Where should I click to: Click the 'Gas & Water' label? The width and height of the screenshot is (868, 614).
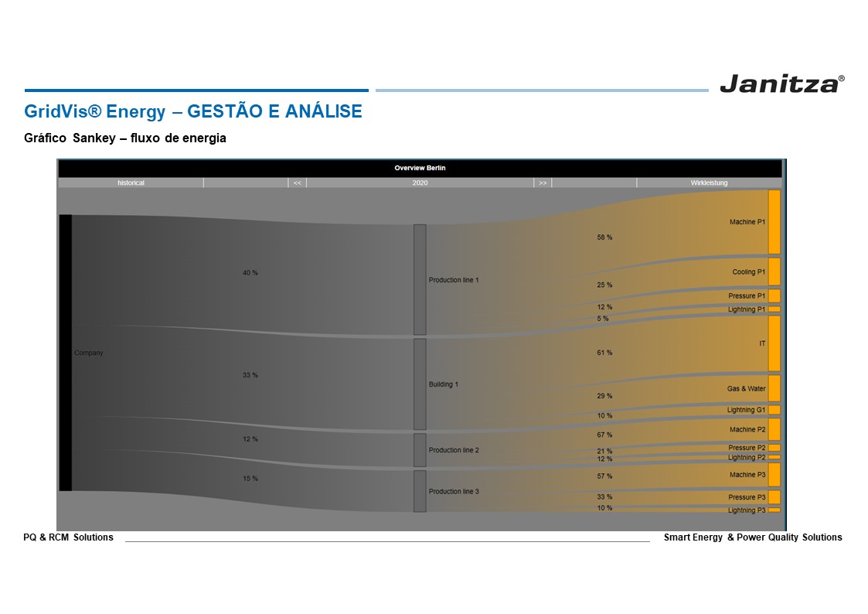746,389
